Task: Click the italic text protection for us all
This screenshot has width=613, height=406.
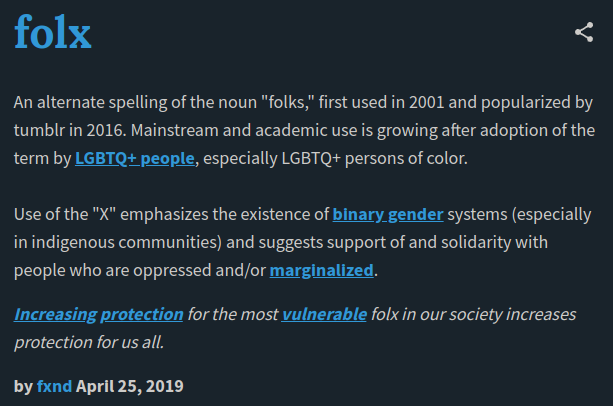Action: point(89,343)
